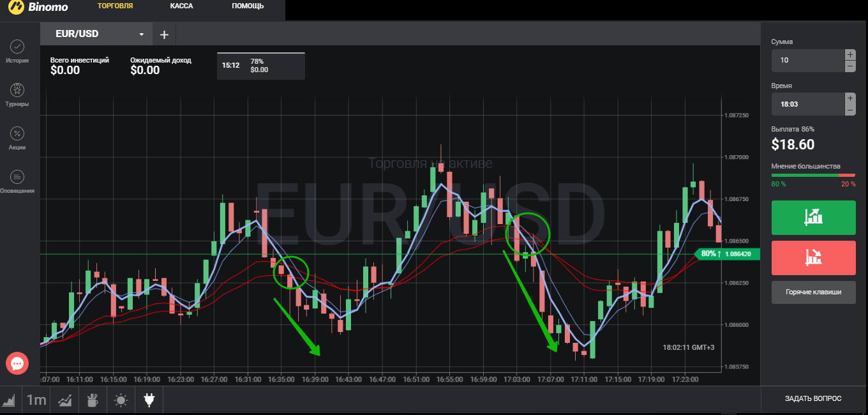Open Акции promotions in sidebar
The width and height of the screenshot is (868, 415).
pos(18,138)
